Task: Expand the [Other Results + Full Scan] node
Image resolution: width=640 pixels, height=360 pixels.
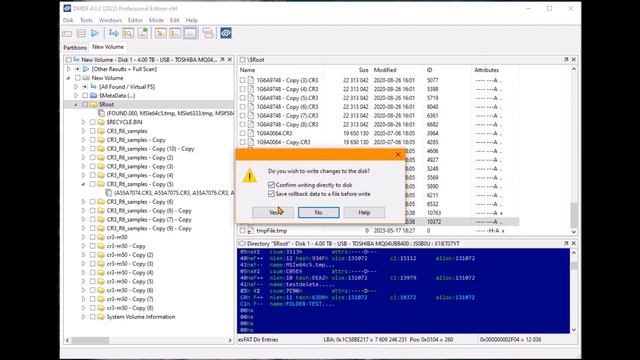Action: (69, 69)
